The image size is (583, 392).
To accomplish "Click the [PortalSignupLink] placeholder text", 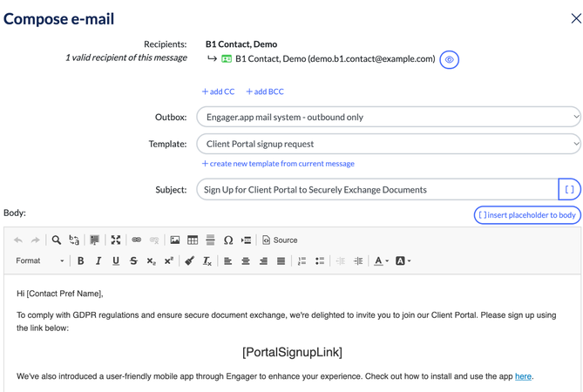I will pyautogui.click(x=292, y=352).
